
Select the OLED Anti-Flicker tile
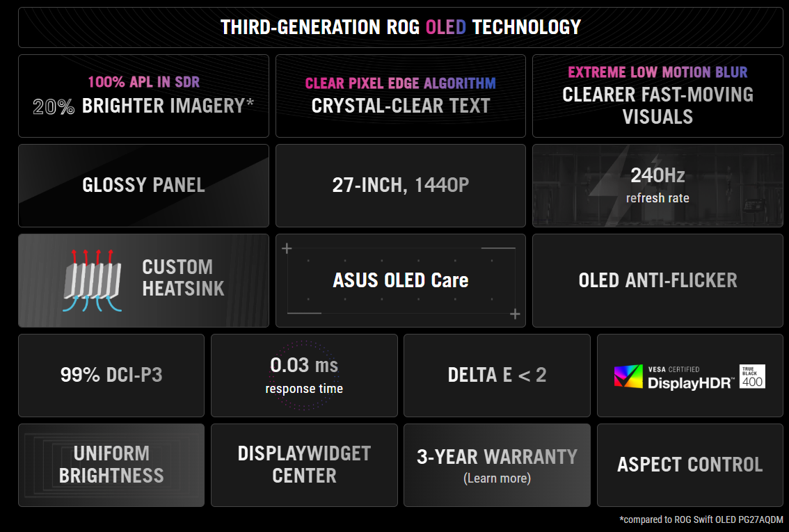(x=657, y=280)
